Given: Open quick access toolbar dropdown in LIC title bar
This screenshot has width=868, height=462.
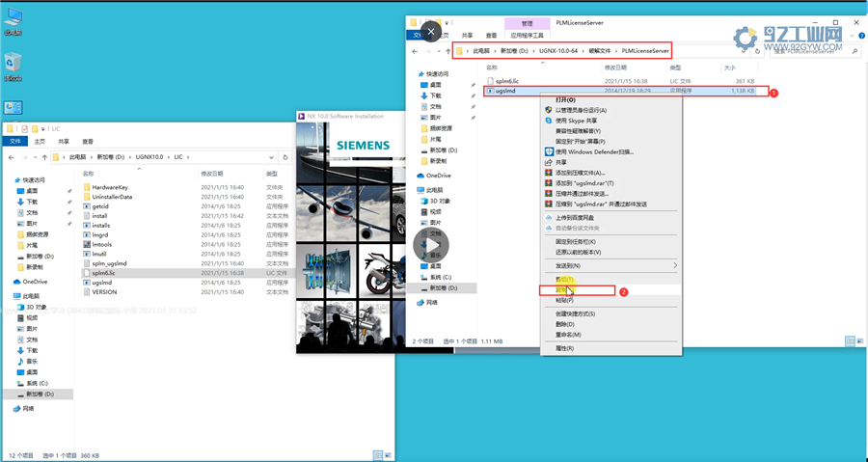Looking at the screenshot, I should click(x=43, y=129).
